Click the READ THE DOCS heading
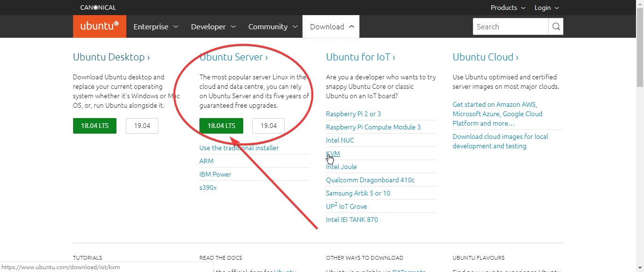Image resolution: width=644 pixels, height=272 pixels. pos(221,258)
